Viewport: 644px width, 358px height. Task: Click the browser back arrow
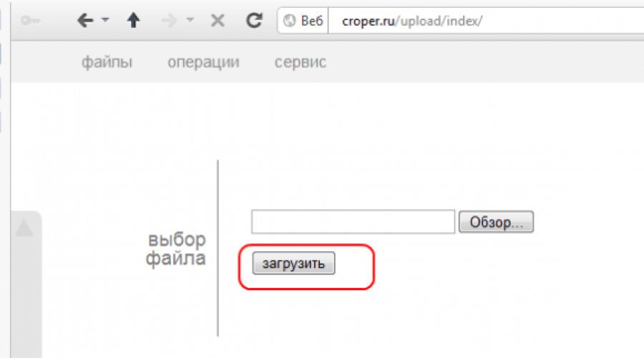tap(85, 20)
